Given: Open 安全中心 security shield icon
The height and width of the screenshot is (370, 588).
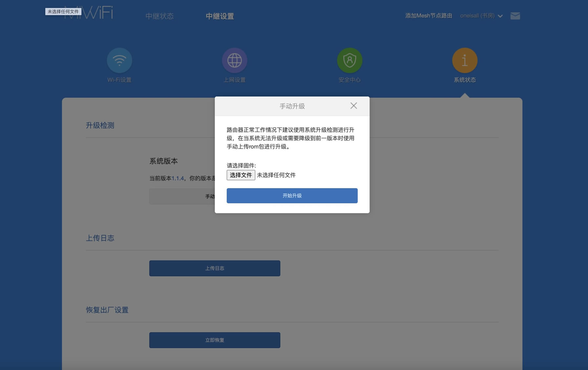Looking at the screenshot, I should tap(349, 60).
